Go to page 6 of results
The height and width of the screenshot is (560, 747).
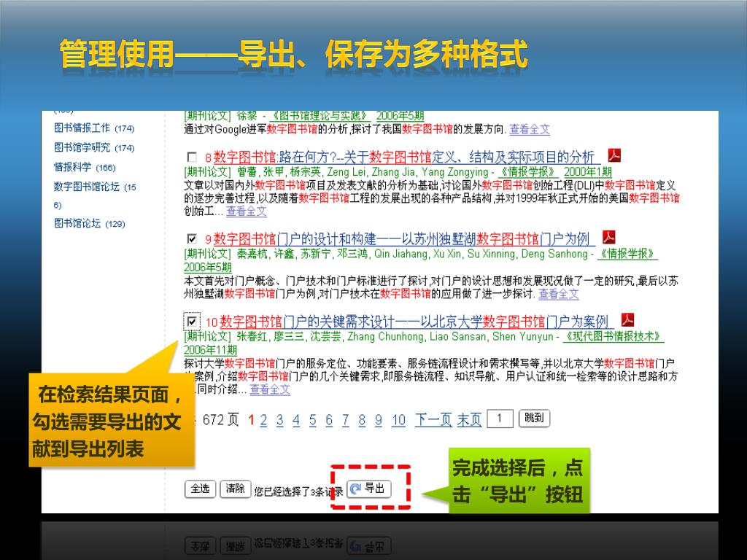[x=329, y=420]
